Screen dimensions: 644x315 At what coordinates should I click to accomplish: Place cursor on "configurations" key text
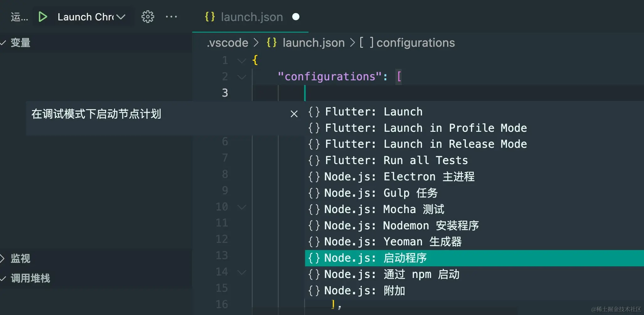(330, 77)
